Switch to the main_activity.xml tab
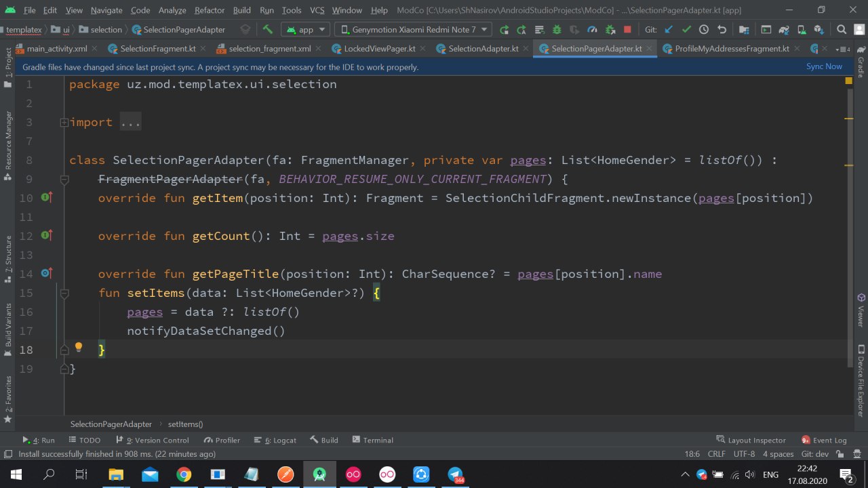The height and width of the screenshot is (488, 868). pyautogui.click(x=57, y=49)
